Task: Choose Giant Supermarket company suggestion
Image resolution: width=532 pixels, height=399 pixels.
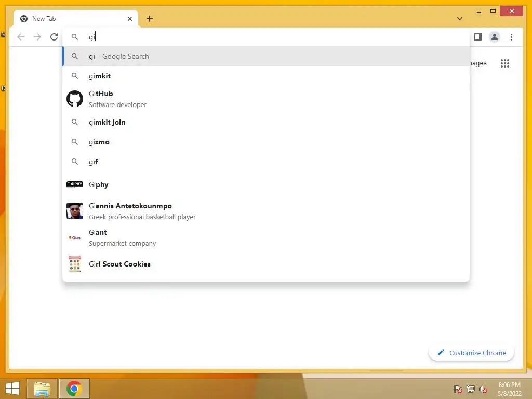Action: (267, 237)
